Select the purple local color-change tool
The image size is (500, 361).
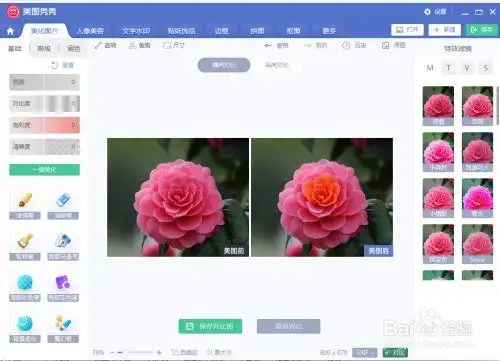tap(63, 282)
